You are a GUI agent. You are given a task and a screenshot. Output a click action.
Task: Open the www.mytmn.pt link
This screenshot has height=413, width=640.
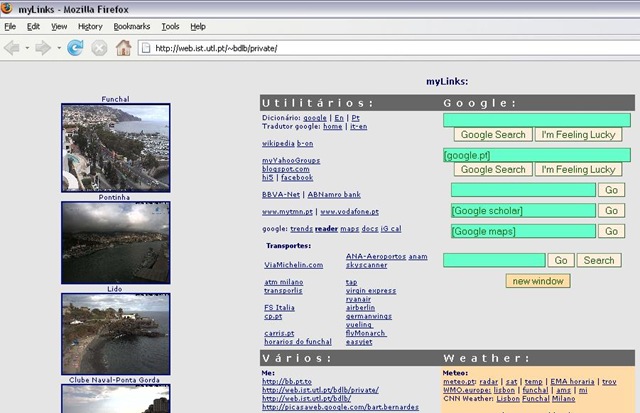click(287, 212)
